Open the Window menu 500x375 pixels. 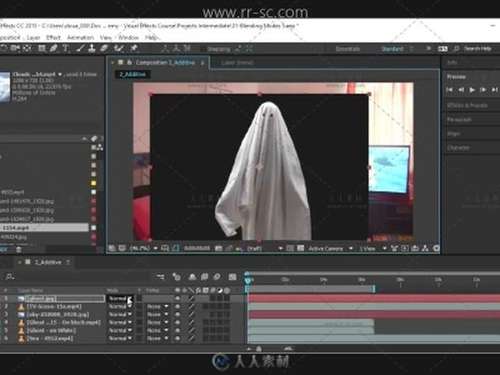(128, 37)
